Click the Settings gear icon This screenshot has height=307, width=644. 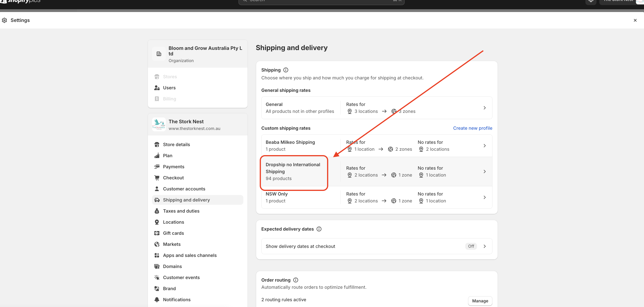tap(5, 20)
